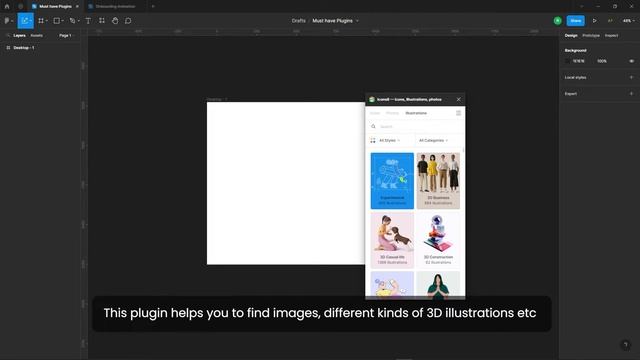
Task: Open file name options chevron
Action: pyautogui.click(x=358, y=21)
